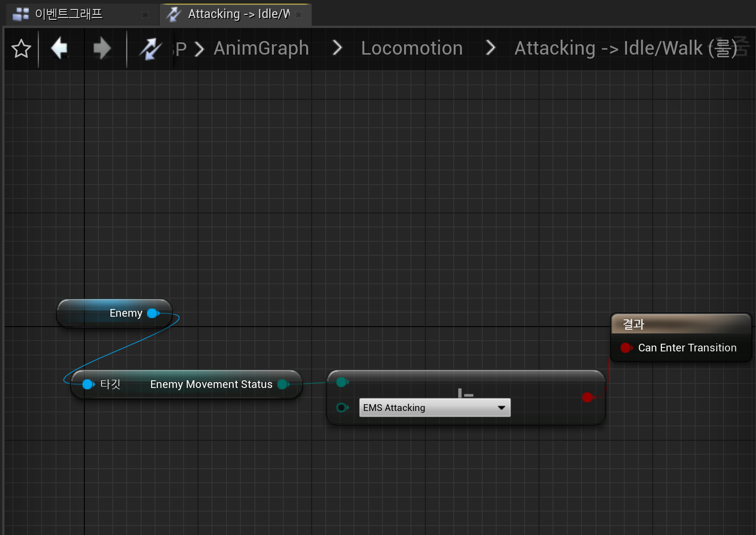Image resolution: width=756 pixels, height=535 pixels.
Task: Click the Can Enter Transition red pin
Action: click(x=626, y=348)
